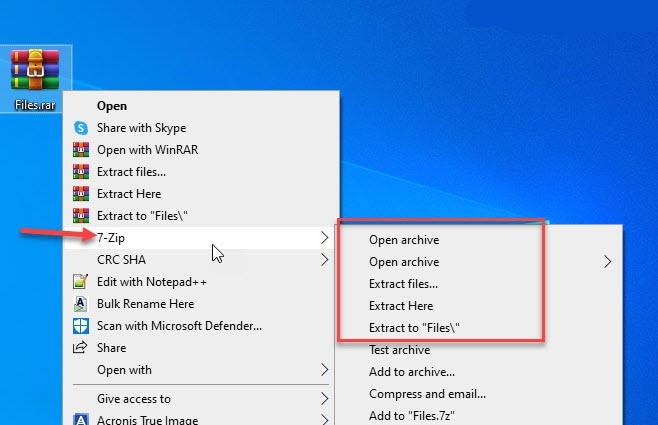Expand the Acronis True Image chevron

[324, 420]
